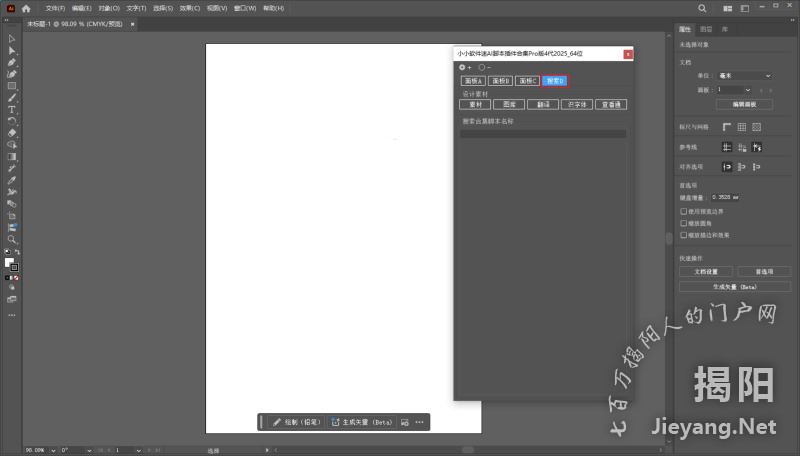Enable 使用预览边界 checkbox
The width and height of the screenshot is (800, 456).
pos(683,211)
